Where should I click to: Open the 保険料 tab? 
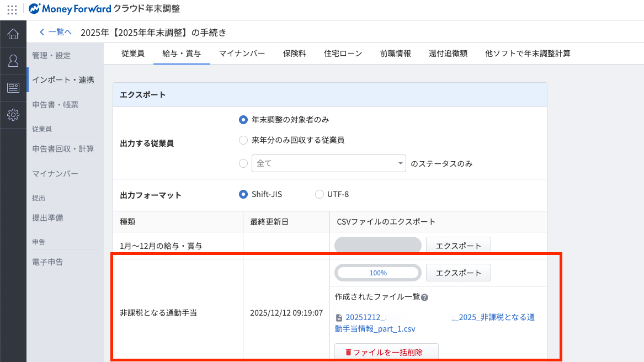click(x=294, y=54)
